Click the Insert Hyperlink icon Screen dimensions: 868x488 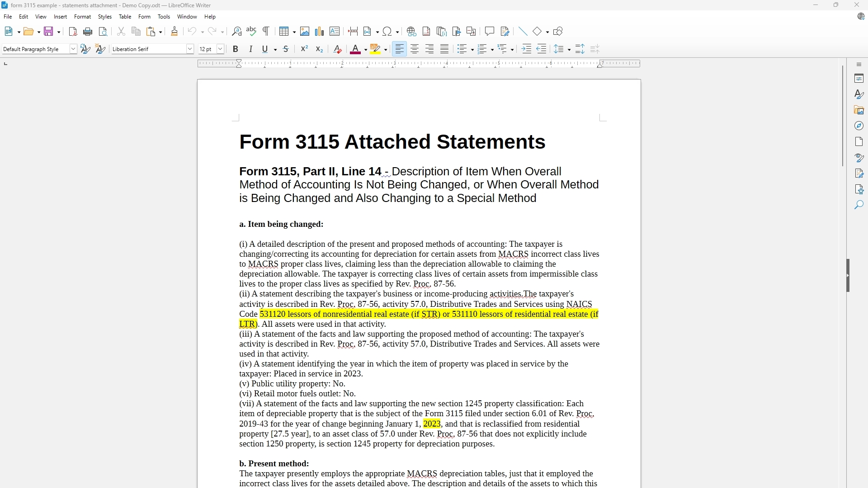[x=411, y=32]
